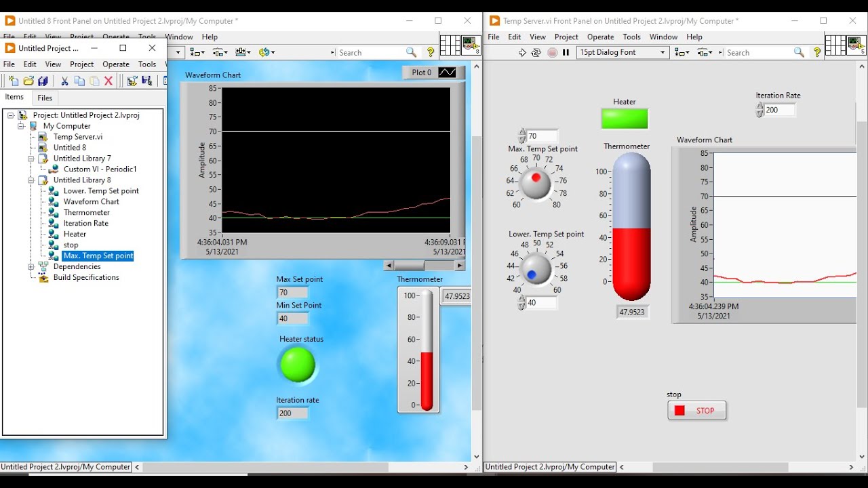Open Project menu in Project Explorer window
The height and width of the screenshot is (488, 868).
(x=81, y=64)
